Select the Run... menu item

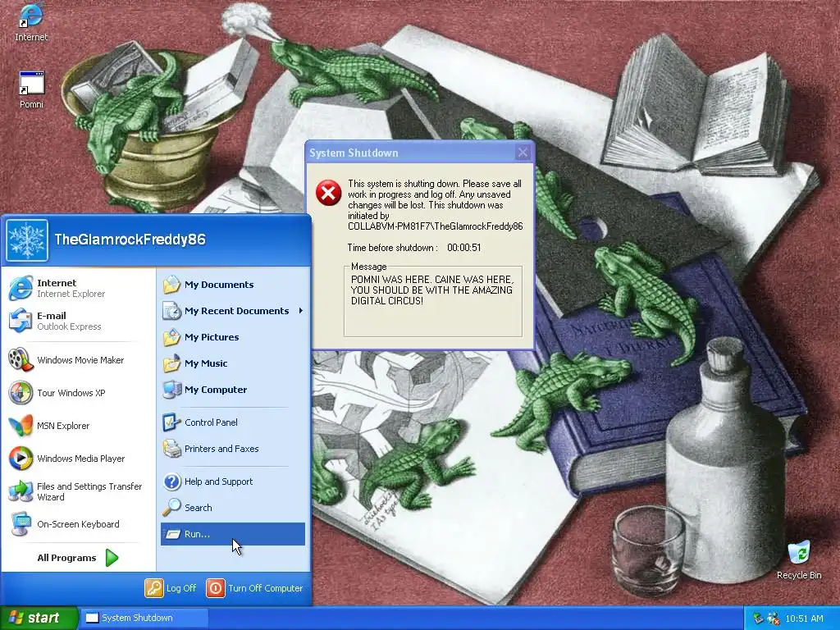point(232,534)
